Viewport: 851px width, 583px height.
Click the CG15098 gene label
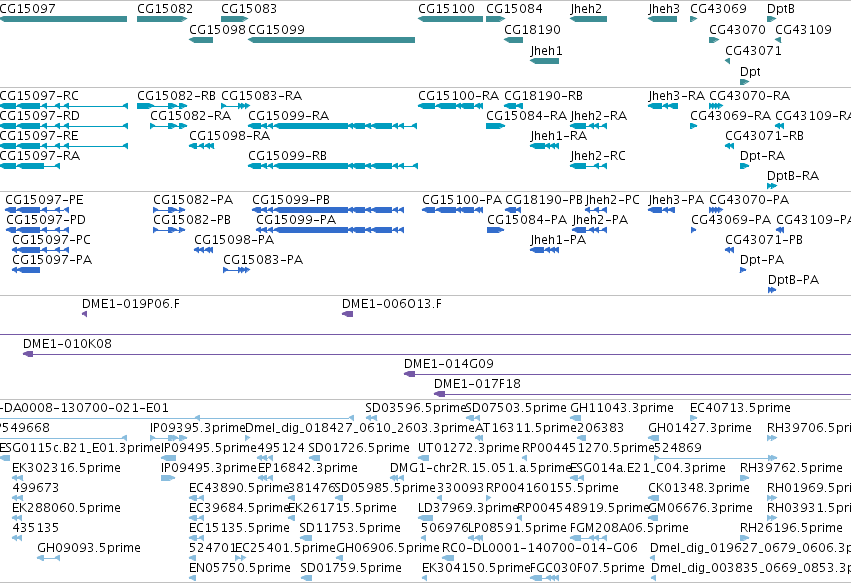coord(217,29)
